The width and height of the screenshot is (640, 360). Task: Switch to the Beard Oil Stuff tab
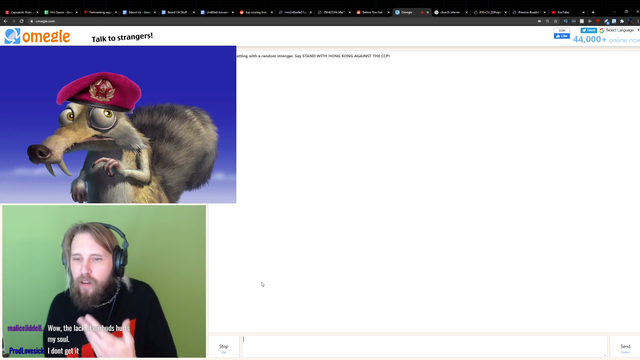pyautogui.click(x=178, y=12)
